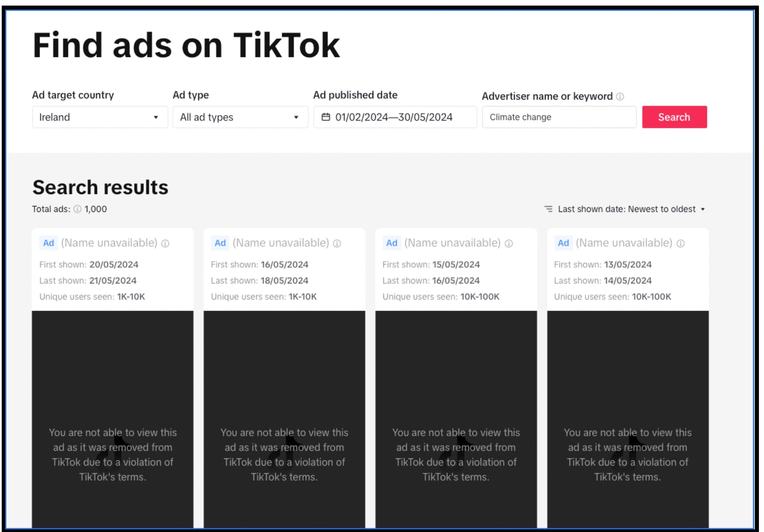
Task: Open the Last shown date sort dropdown
Action: pyautogui.click(x=625, y=209)
